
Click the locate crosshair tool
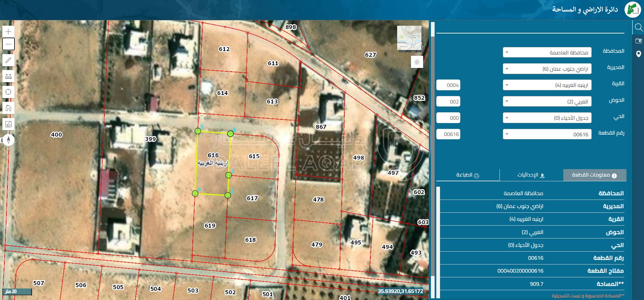(x=8, y=92)
